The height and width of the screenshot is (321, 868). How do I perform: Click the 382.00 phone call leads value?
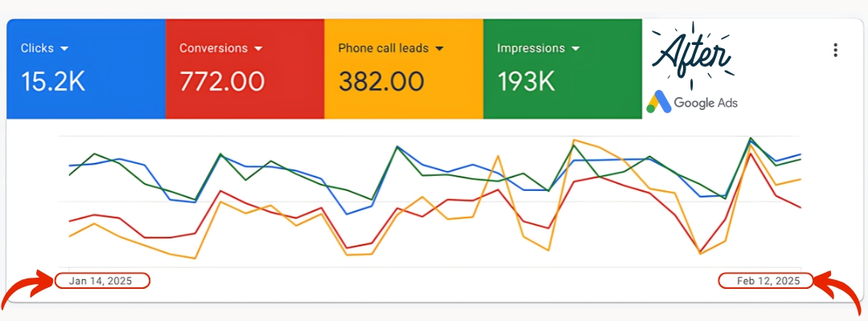pos(381,81)
